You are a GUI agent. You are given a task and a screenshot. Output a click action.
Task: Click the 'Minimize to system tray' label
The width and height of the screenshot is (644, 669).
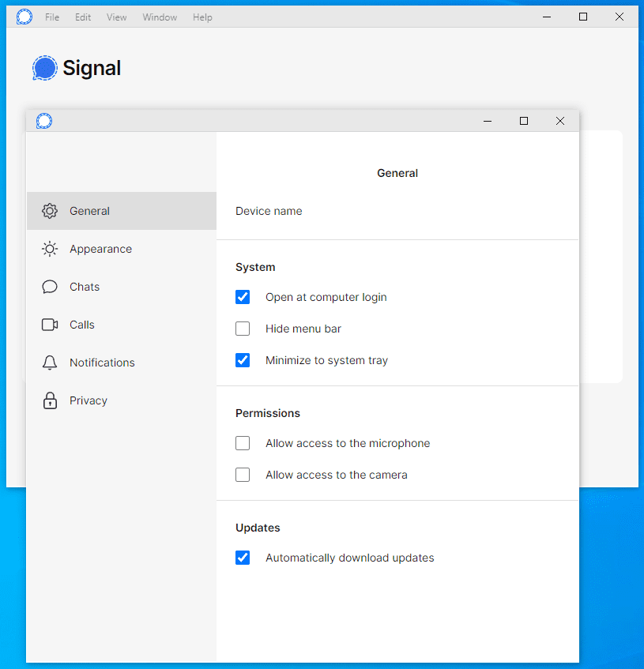pos(326,360)
